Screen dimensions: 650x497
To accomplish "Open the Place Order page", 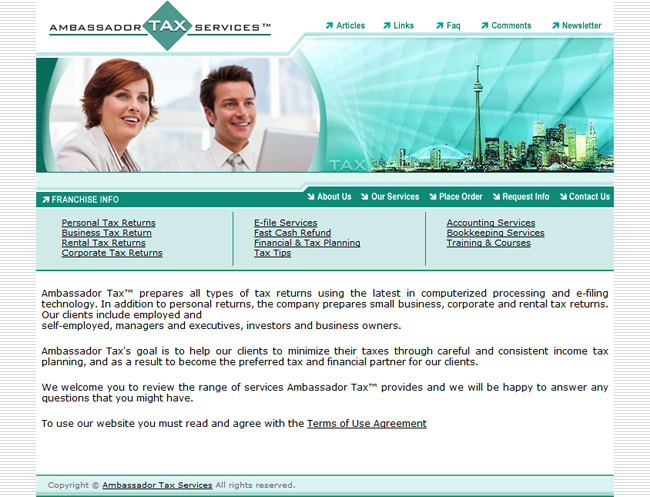I will [460, 197].
